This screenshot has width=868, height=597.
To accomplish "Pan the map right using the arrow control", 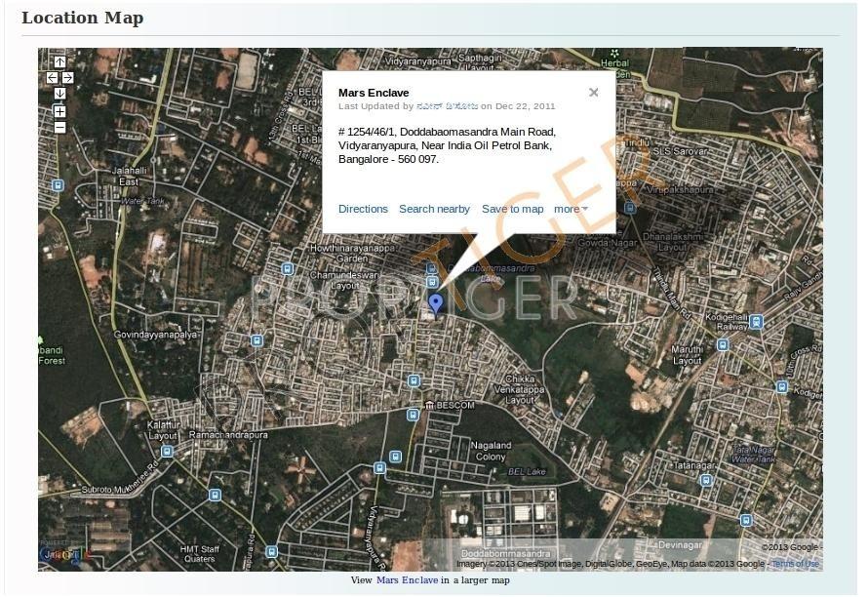I will click(67, 78).
